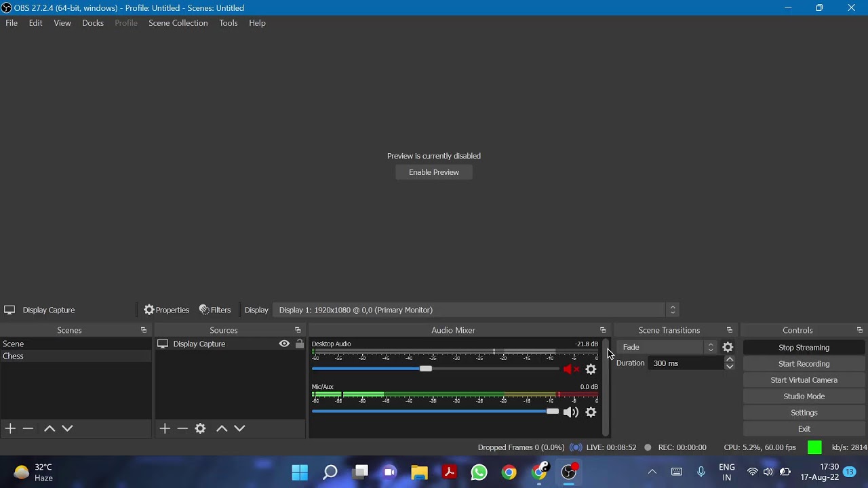
Task: Open the View menu
Action: tap(62, 23)
